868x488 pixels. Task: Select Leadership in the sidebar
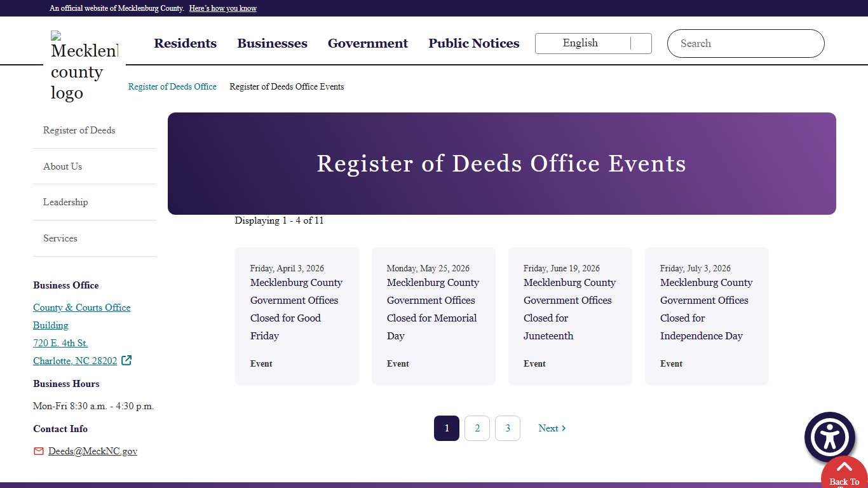click(65, 202)
